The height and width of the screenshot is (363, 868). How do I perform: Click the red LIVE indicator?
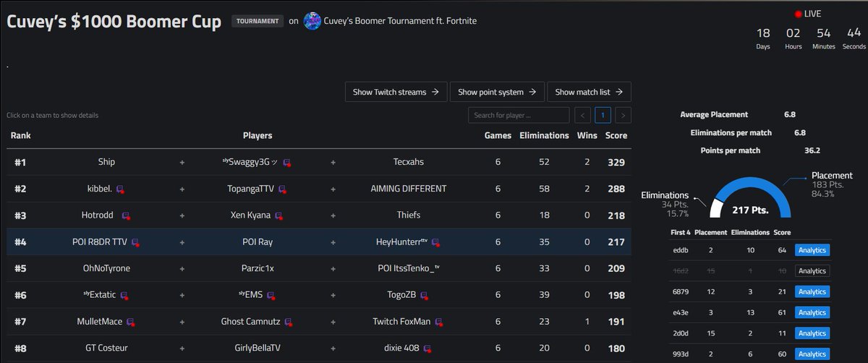[799, 14]
